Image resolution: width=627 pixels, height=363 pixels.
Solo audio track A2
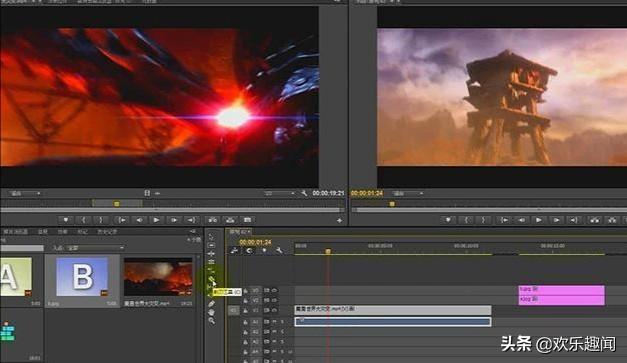(282, 332)
